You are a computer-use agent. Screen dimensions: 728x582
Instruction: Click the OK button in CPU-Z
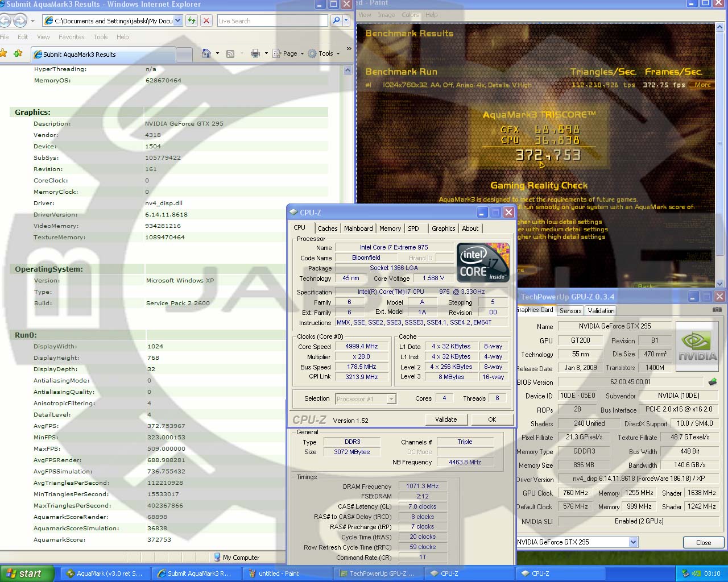(x=492, y=419)
